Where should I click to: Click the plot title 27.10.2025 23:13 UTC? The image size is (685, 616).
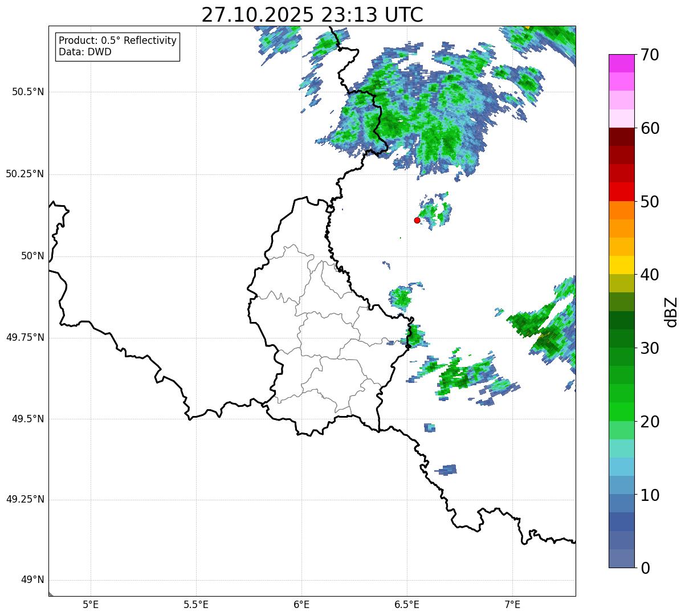pos(312,14)
